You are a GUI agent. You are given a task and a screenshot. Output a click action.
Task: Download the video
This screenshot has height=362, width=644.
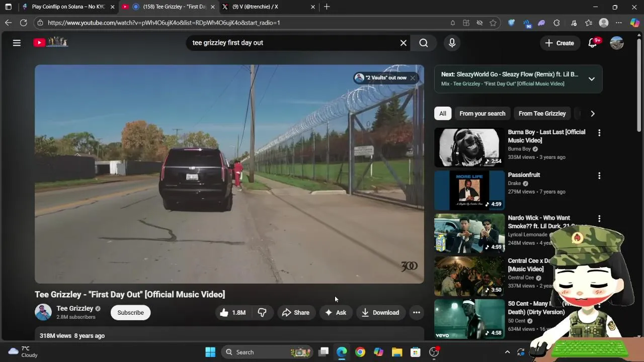pos(380,313)
